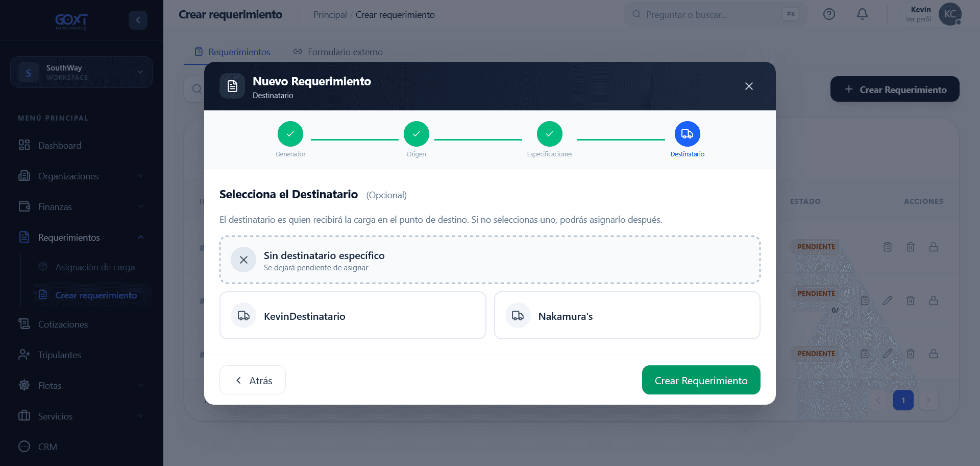Click the help question mark icon

click(829, 14)
